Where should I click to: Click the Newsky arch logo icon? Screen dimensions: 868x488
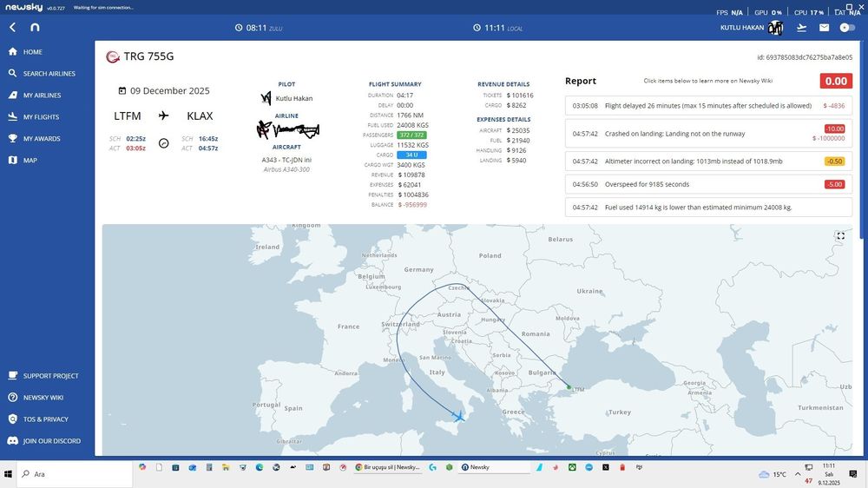(x=35, y=28)
